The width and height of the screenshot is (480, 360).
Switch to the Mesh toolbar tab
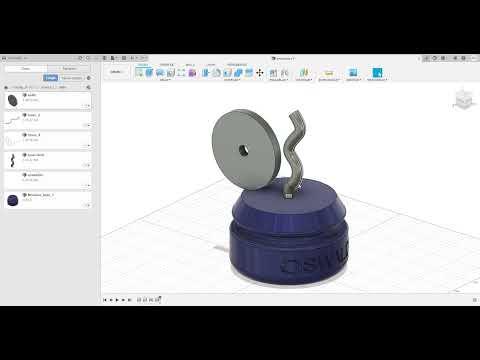(190, 64)
